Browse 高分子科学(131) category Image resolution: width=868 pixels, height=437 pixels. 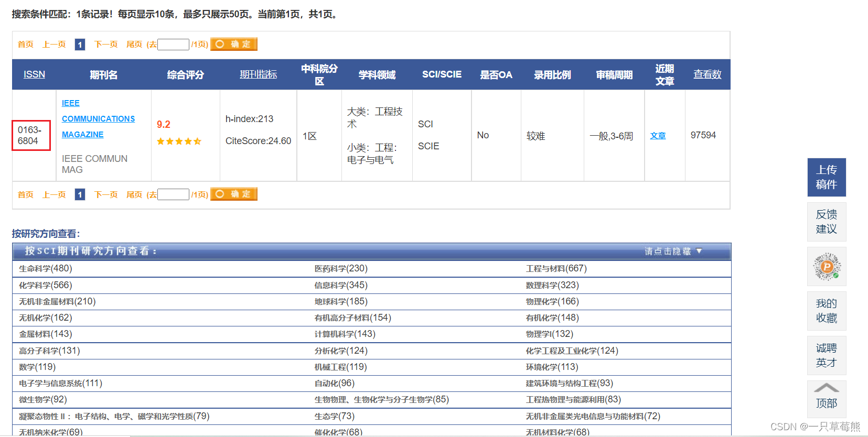pyautogui.click(x=49, y=351)
